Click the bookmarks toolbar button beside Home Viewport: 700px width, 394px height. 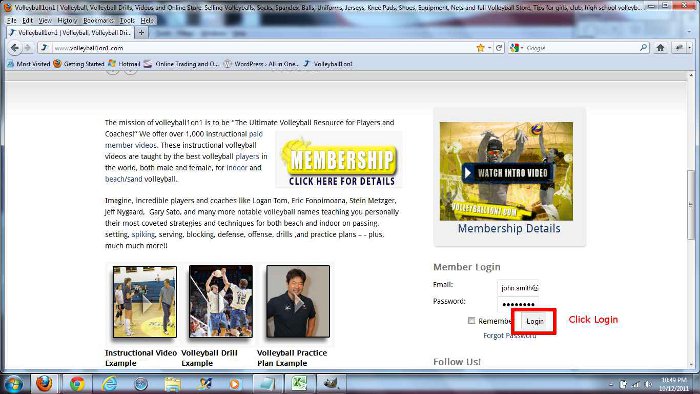pyautogui.click(x=679, y=48)
